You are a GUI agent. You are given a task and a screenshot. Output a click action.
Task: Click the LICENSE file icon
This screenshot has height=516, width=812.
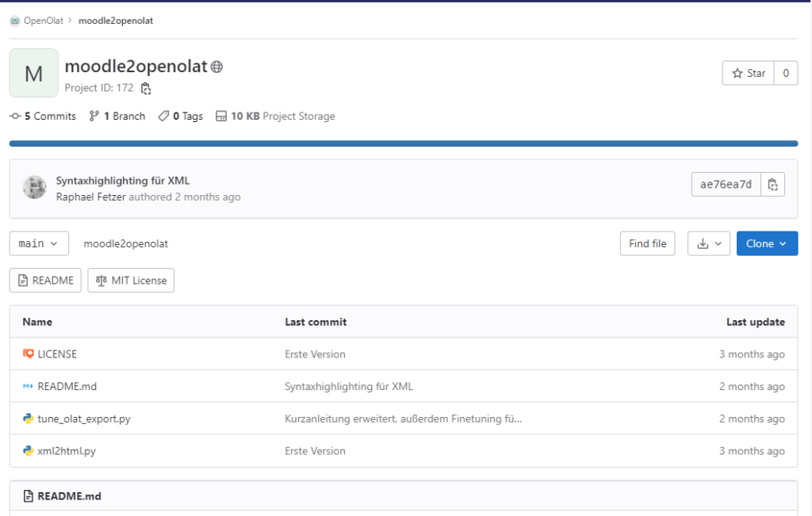coord(28,354)
